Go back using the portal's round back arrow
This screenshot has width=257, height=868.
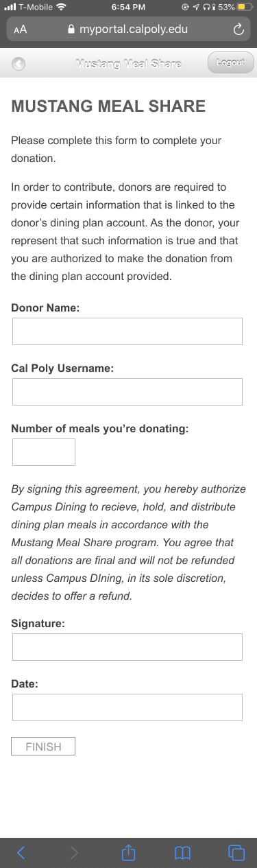click(x=19, y=64)
